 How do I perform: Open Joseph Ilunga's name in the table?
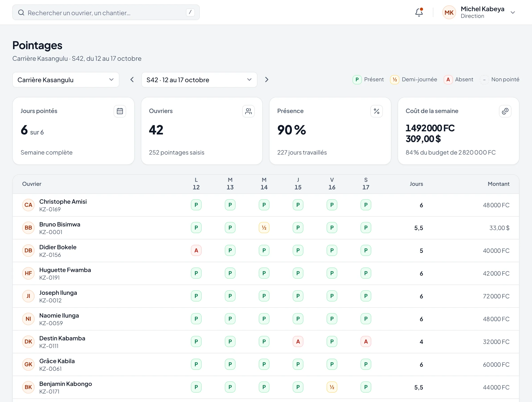pos(58,293)
